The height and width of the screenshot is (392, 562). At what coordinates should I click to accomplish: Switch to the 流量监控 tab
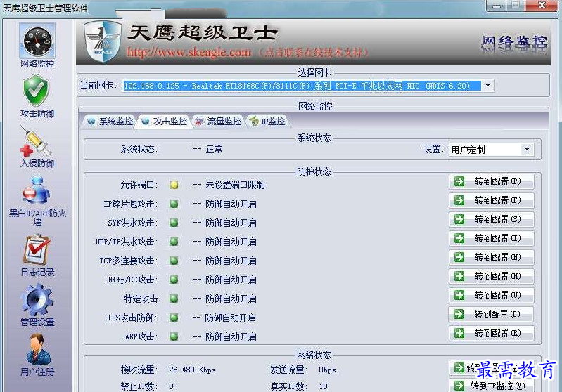point(218,122)
